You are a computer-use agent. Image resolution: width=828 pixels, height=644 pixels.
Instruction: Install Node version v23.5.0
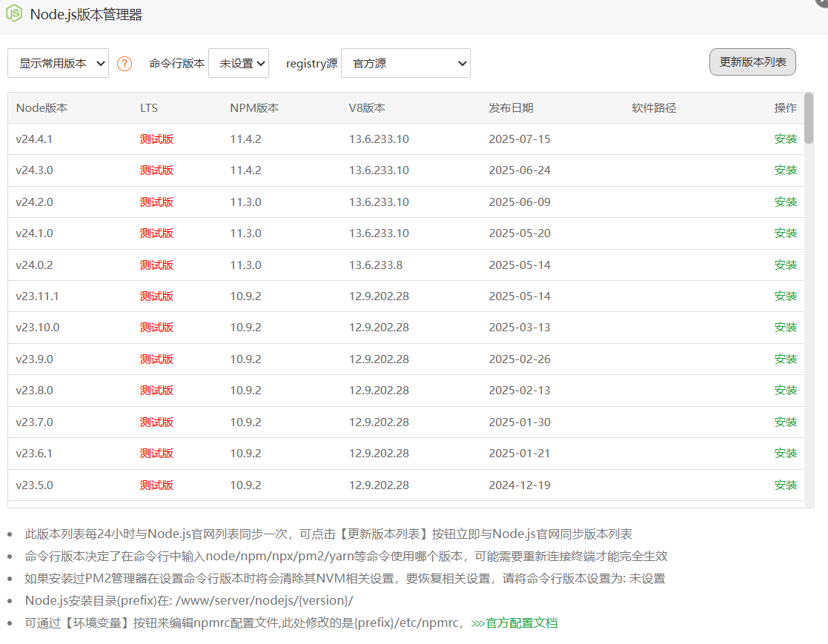pyautogui.click(x=785, y=485)
